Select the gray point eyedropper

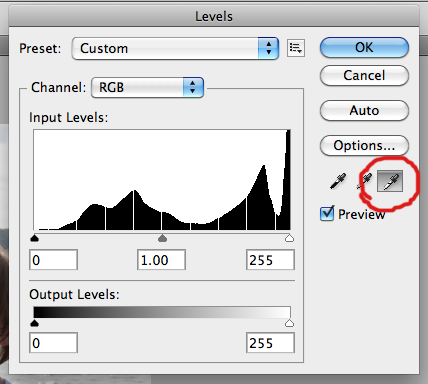(x=364, y=181)
